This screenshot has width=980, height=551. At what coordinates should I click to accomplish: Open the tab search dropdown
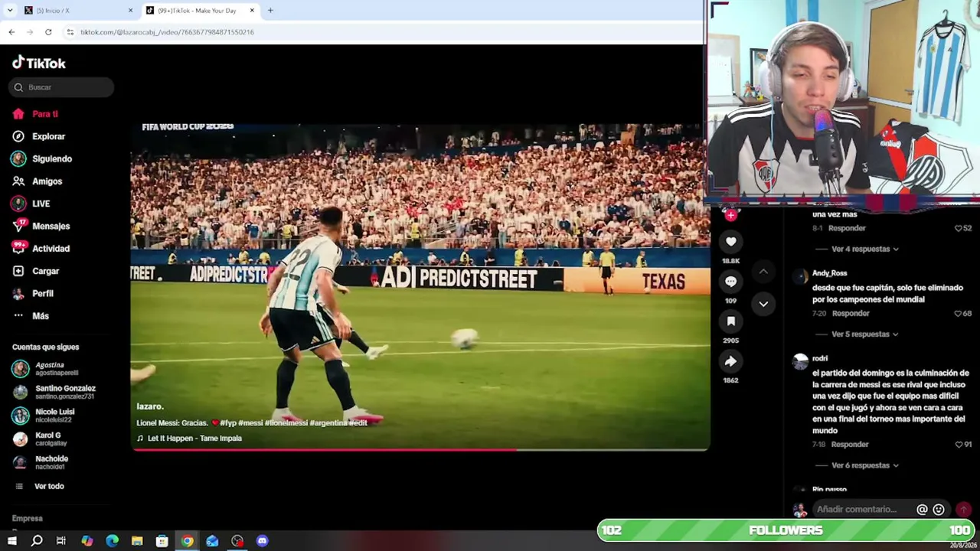pos(9,11)
